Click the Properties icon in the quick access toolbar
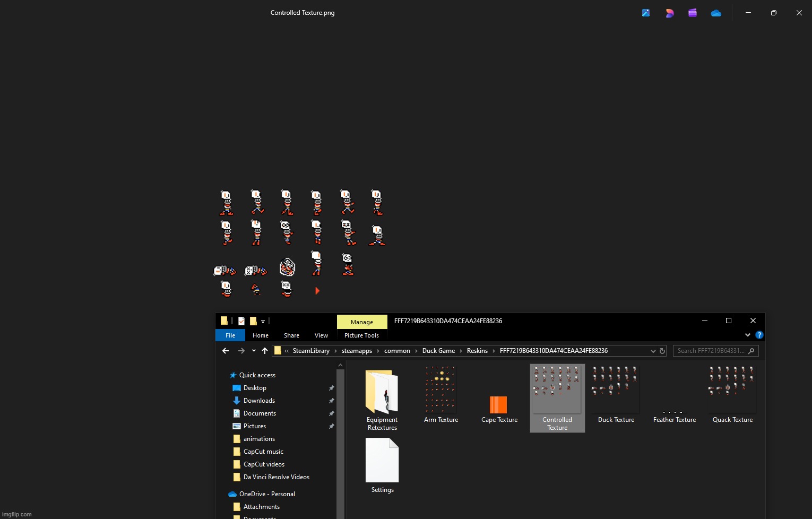 (x=241, y=321)
